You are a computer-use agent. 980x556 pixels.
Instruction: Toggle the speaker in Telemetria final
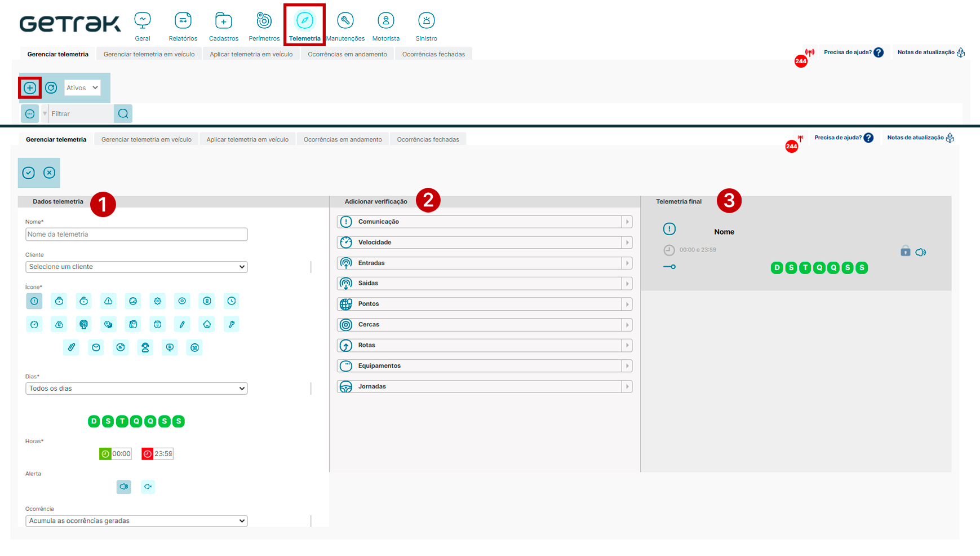click(x=921, y=252)
